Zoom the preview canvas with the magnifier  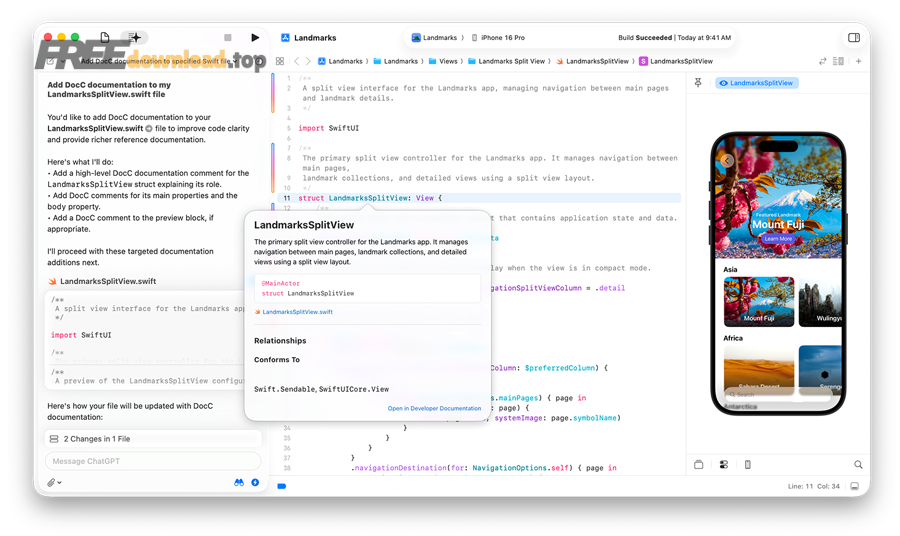pos(858,464)
